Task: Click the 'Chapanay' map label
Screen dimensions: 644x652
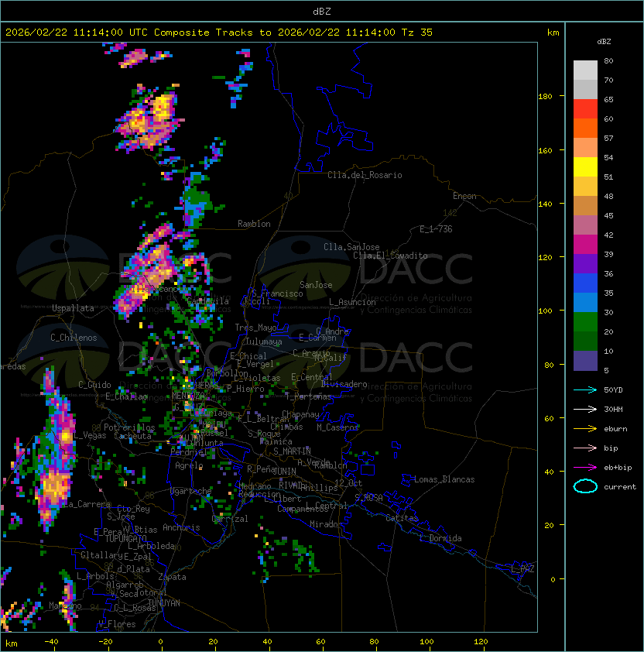Action: pos(300,414)
